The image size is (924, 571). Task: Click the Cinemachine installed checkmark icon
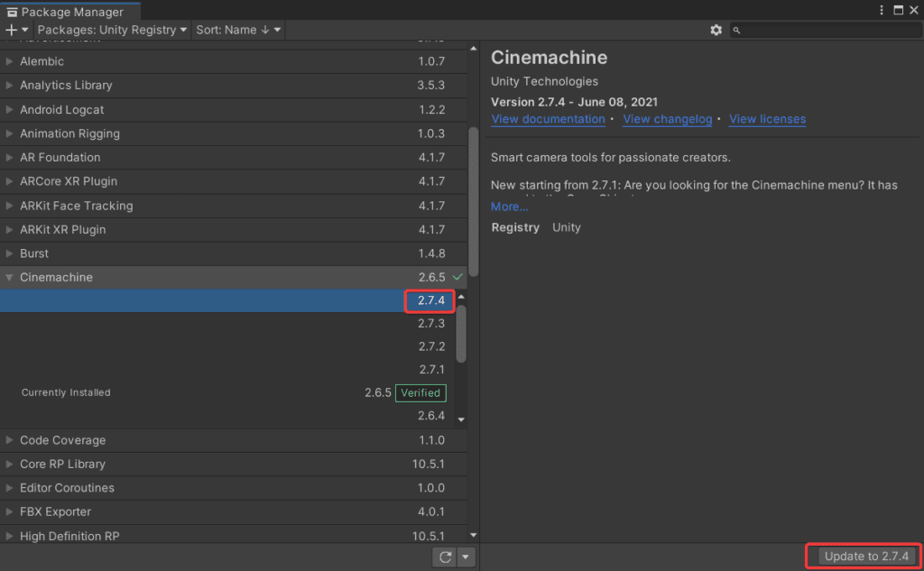click(x=457, y=277)
